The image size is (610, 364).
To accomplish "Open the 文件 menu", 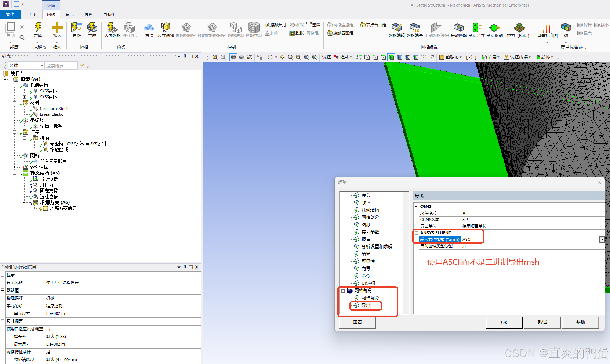I will pyautogui.click(x=10, y=14).
